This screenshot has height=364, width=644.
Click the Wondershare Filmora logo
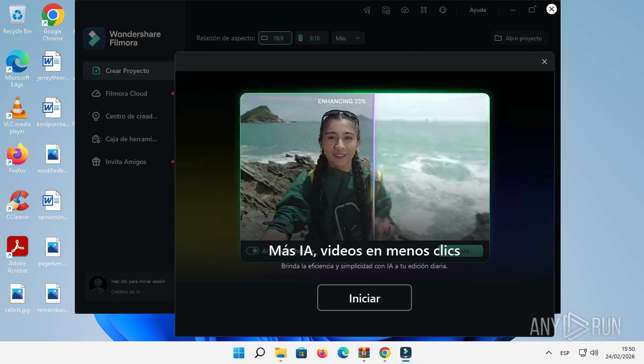94,38
